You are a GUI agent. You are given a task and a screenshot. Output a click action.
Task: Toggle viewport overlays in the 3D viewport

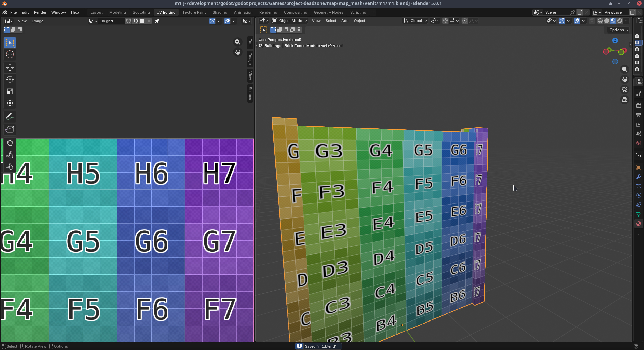tap(577, 21)
